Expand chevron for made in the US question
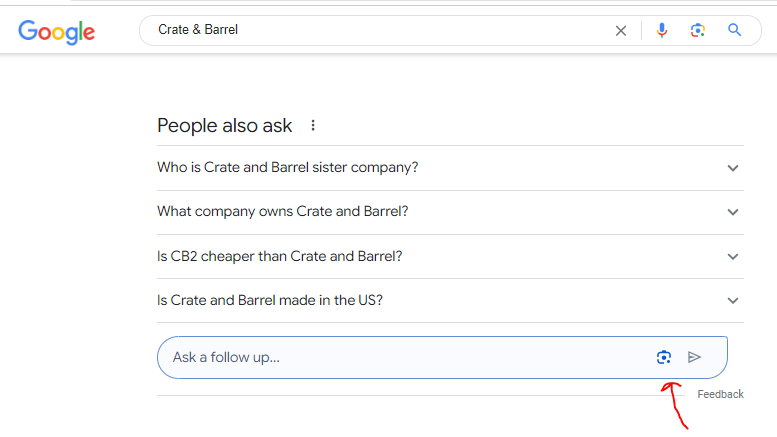 pos(733,300)
